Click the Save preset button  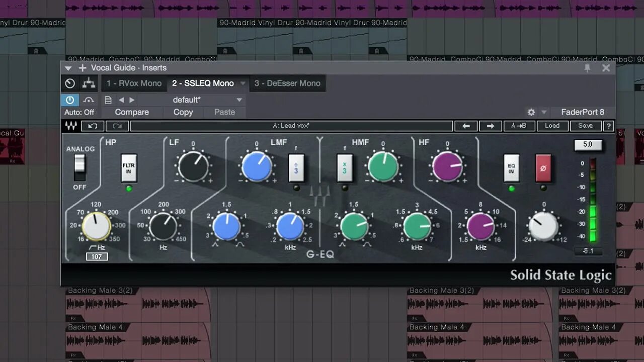(585, 126)
